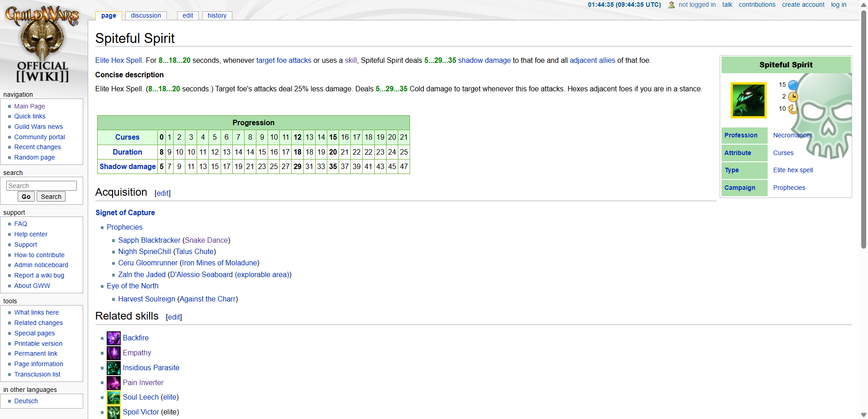Open Sapph Blacktracker boss link
The image size is (868, 419).
[x=149, y=240]
